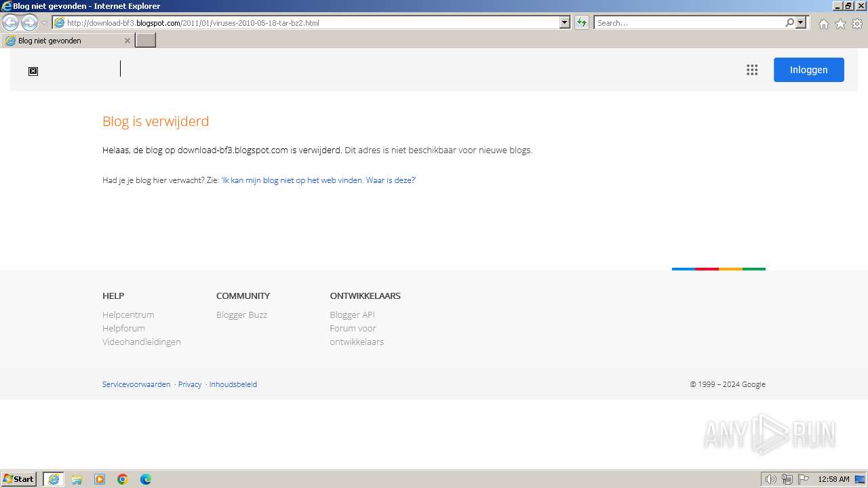The image size is (868, 488).
Task: Open the Home page icon
Action: point(823,24)
